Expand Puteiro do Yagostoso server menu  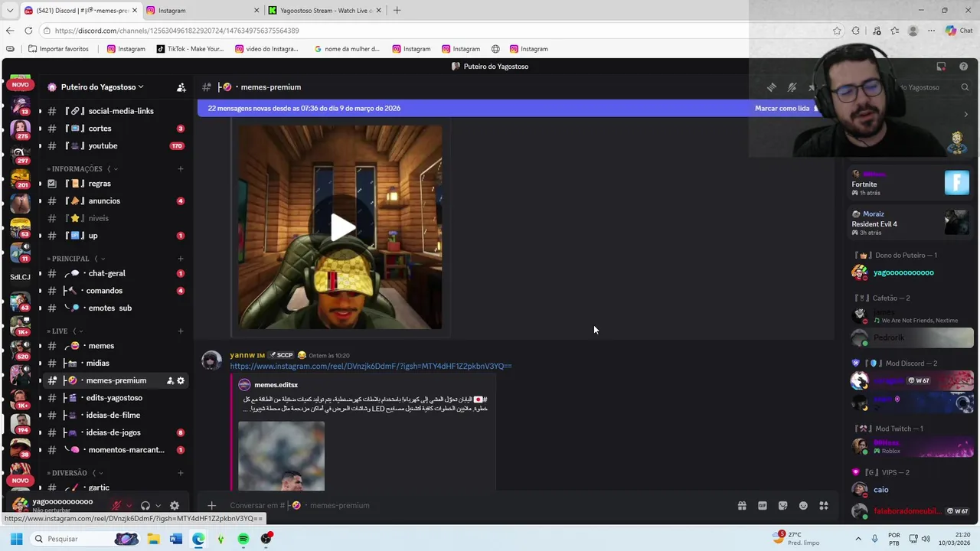tap(103, 87)
